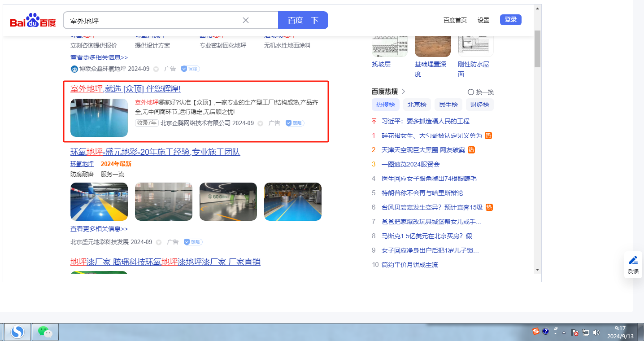This screenshot has width=644, height=341.
Task: Click the blue floor thumbnail in 众顶 result
Action: coord(99,118)
